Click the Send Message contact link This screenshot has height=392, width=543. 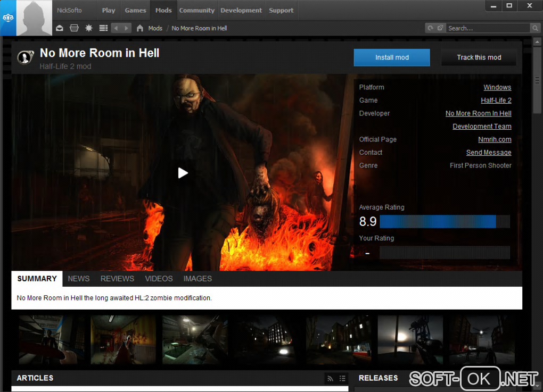coord(489,153)
